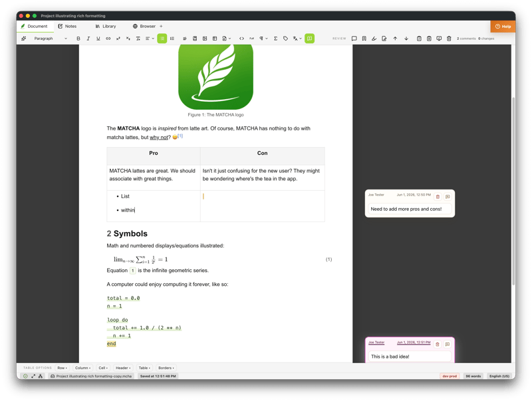Reject change with clipboard-x icon

coord(429,39)
